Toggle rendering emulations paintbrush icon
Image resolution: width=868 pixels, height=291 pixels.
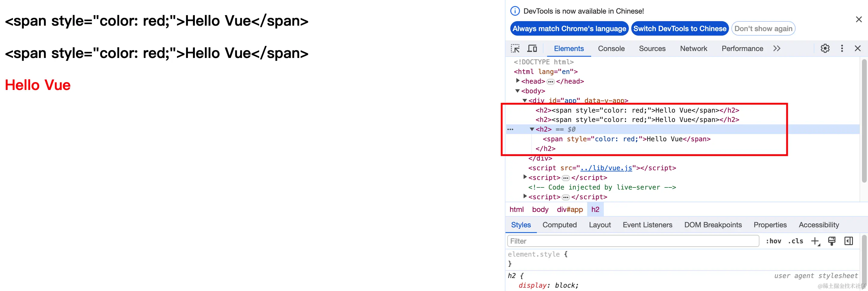click(x=832, y=241)
